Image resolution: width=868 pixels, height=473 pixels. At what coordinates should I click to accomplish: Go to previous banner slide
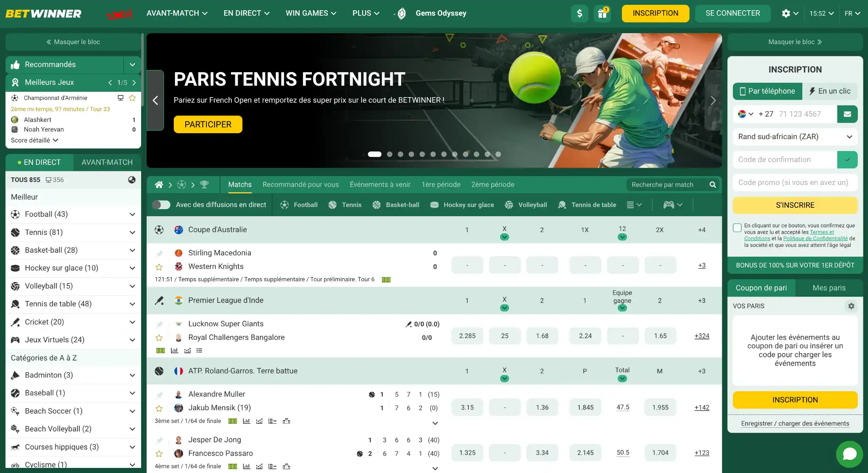(155, 101)
